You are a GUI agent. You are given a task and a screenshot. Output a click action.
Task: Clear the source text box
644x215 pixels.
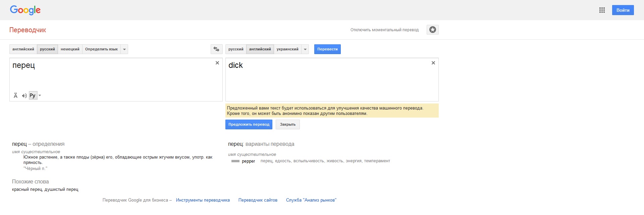coord(217,63)
